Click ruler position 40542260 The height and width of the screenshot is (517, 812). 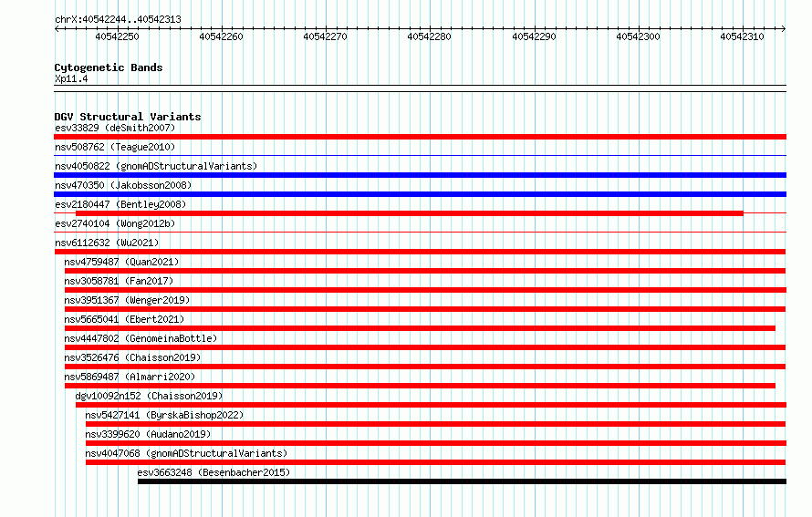[x=221, y=36]
